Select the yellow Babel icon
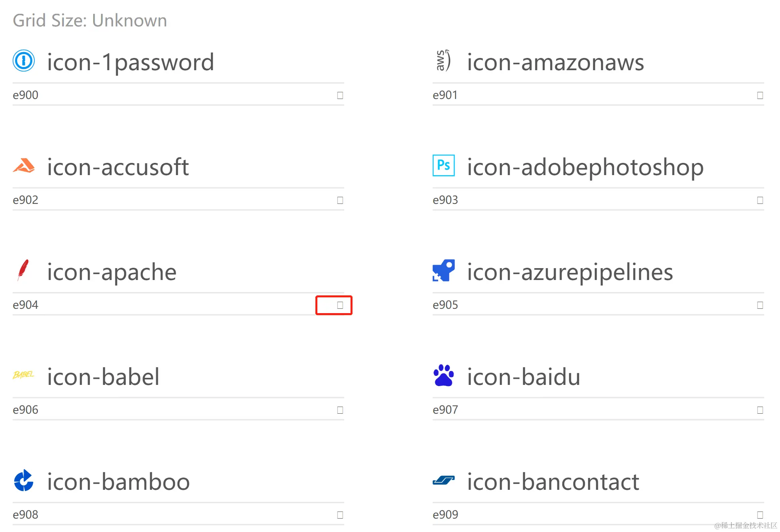 click(x=24, y=375)
